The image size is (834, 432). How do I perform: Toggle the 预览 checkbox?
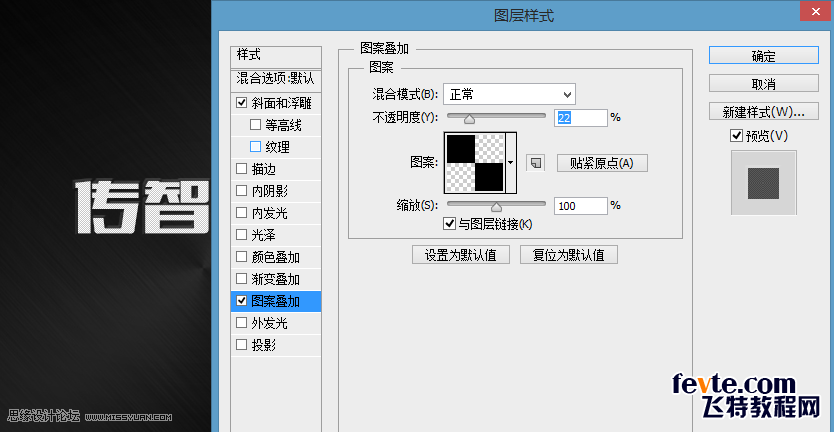click(x=737, y=136)
